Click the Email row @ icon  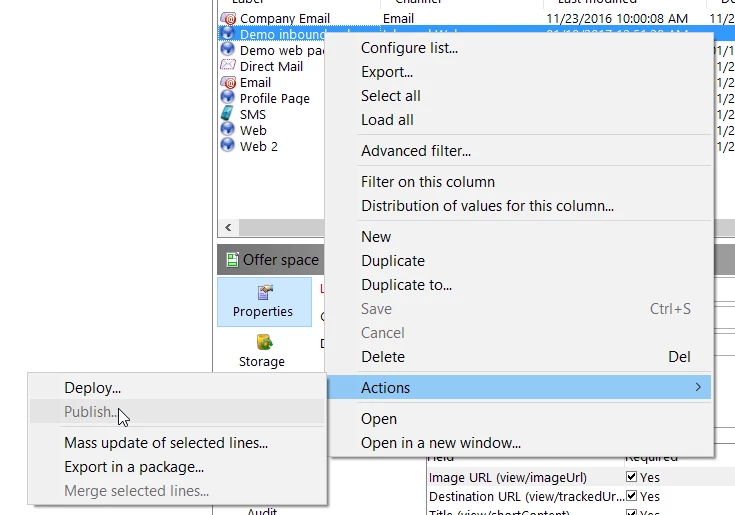[228, 82]
